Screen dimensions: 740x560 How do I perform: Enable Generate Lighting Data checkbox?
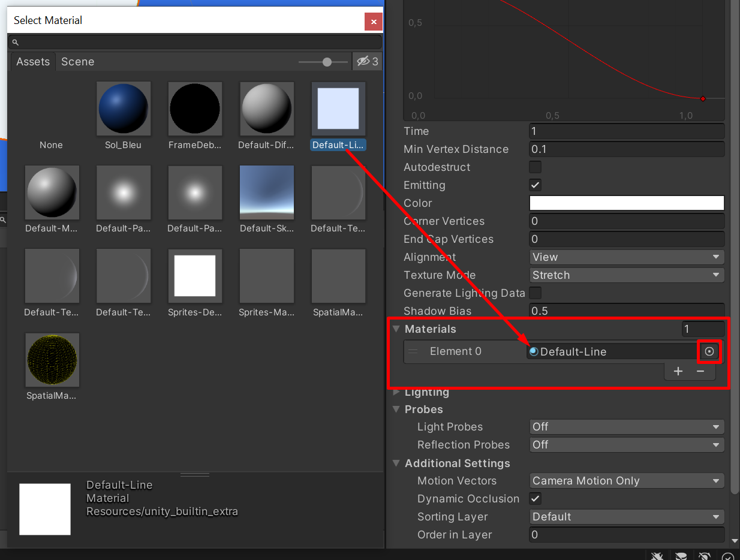pyautogui.click(x=535, y=293)
